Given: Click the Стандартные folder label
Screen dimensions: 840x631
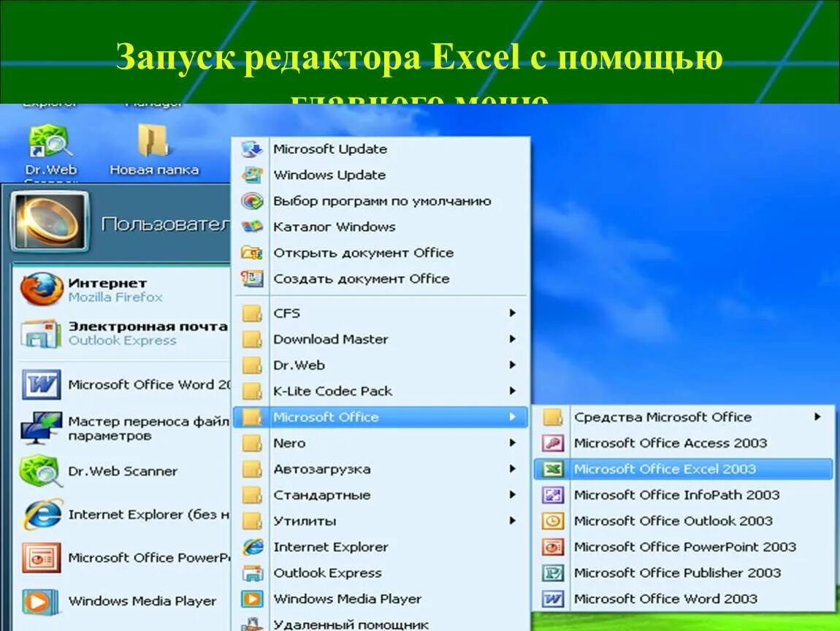Looking at the screenshot, I should coord(322,495).
